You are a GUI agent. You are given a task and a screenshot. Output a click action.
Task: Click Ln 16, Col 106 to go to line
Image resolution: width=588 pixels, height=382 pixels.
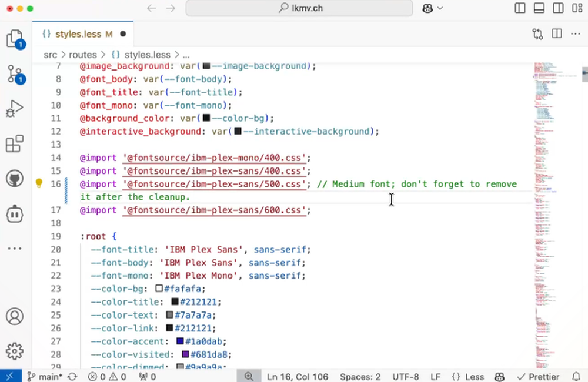(x=298, y=376)
